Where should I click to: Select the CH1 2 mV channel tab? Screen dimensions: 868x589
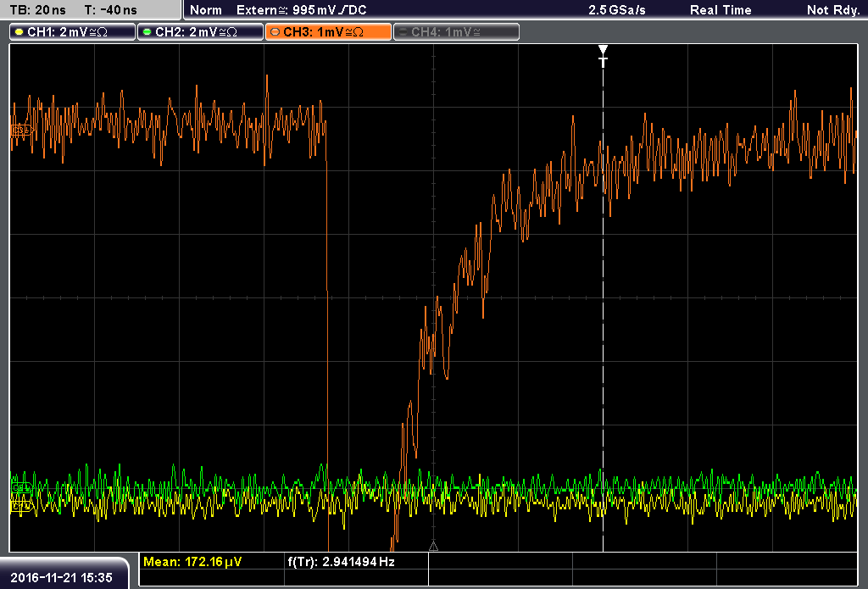[72, 31]
